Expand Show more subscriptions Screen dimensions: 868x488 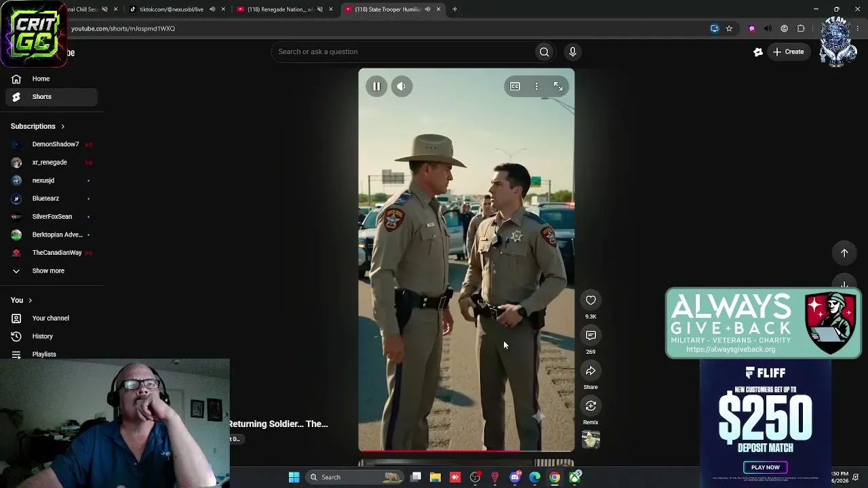(x=52, y=271)
